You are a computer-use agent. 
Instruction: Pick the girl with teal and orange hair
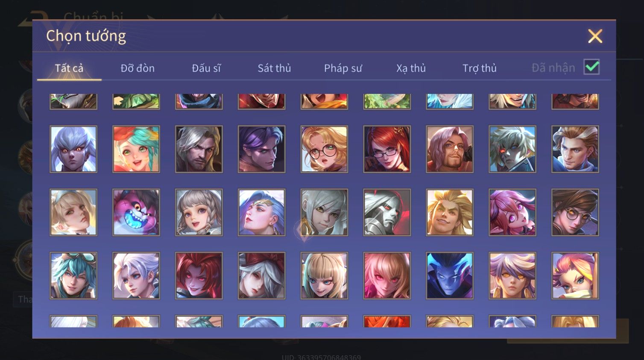pos(136,149)
